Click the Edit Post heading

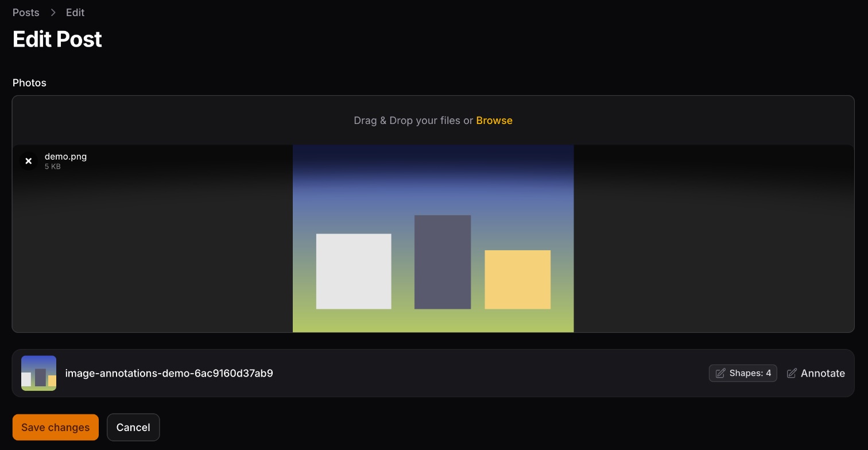pos(57,39)
